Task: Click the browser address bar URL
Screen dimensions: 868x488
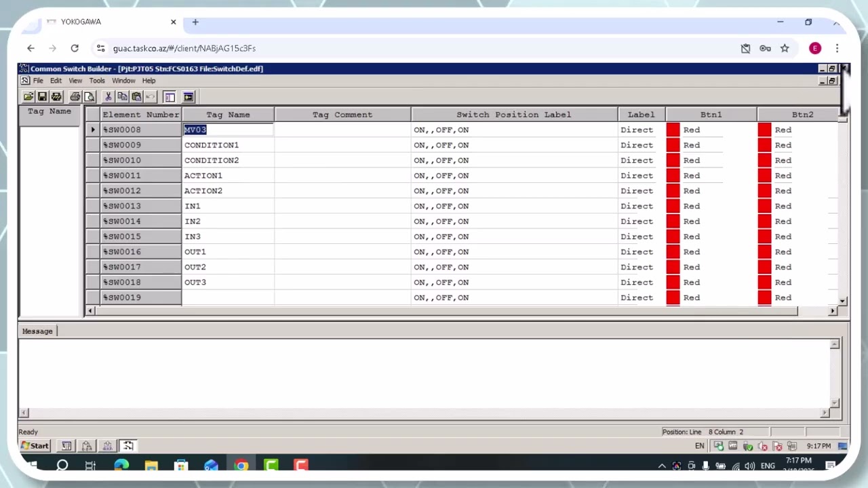Action: click(184, 48)
